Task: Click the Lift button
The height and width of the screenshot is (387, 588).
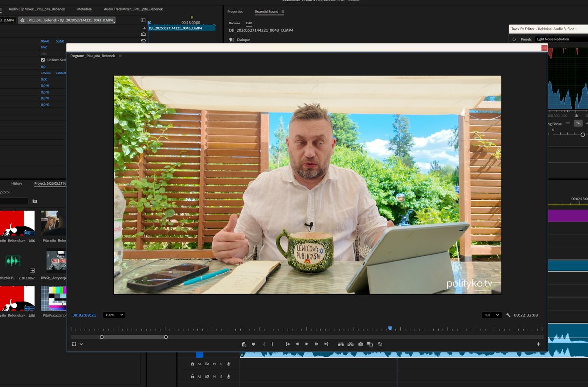Action: click(x=341, y=344)
